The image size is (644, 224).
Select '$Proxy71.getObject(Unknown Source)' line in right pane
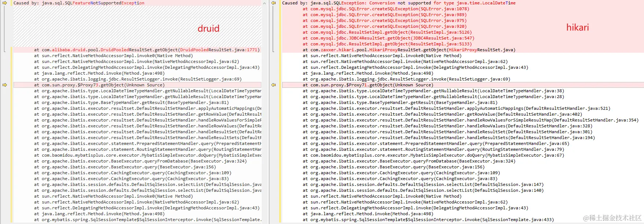click(x=368, y=85)
